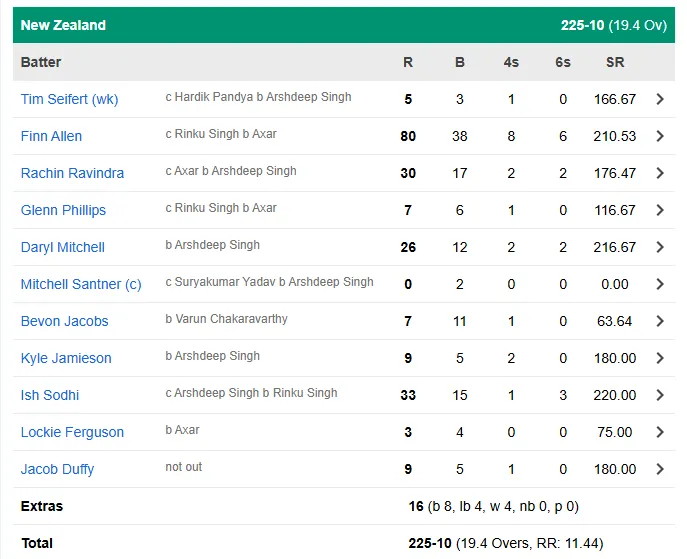Expand Ish Sodhi's row chevron
The image size is (687, 559).
click(660, 395)
